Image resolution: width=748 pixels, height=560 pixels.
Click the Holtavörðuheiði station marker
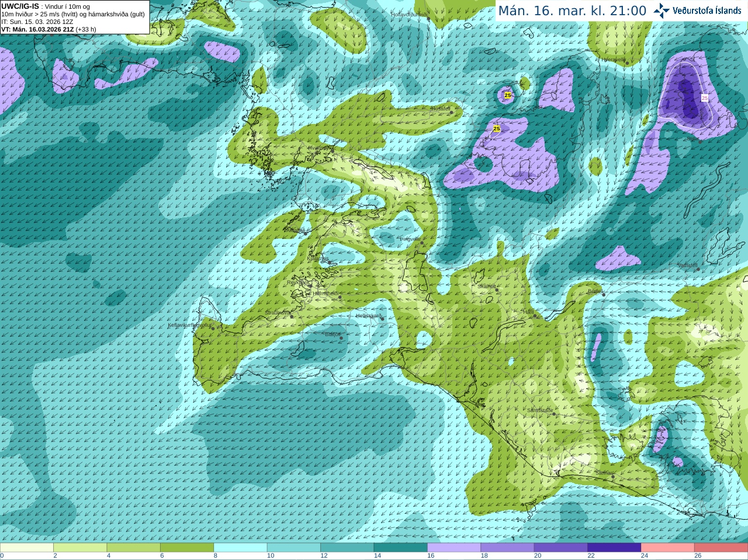(428, 18)
